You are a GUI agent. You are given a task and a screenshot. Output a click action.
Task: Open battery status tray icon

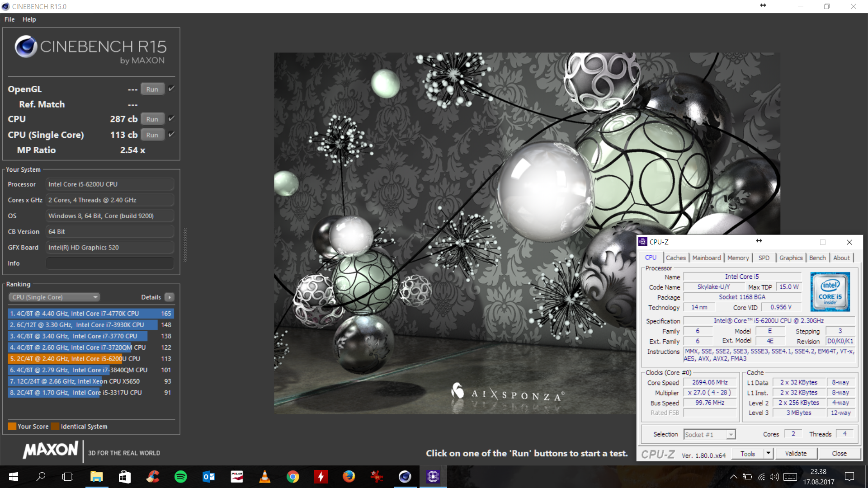[x=747, y=477]
